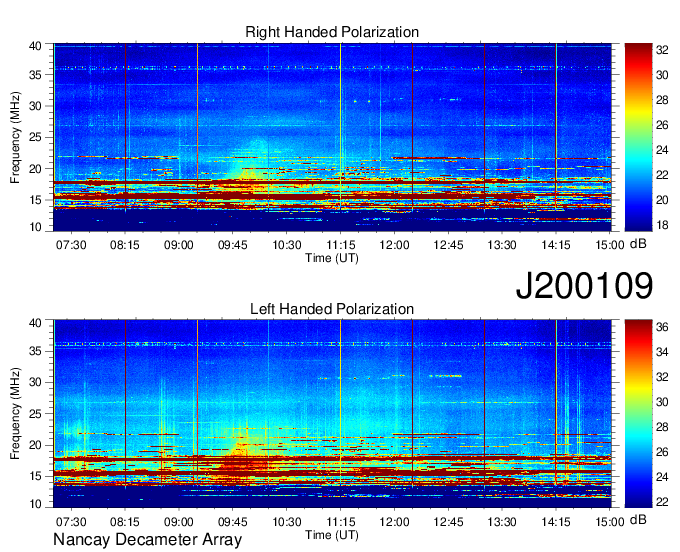
Task: Click the 13:30 tick label on the bottom plot
Action: pos(502,522)
